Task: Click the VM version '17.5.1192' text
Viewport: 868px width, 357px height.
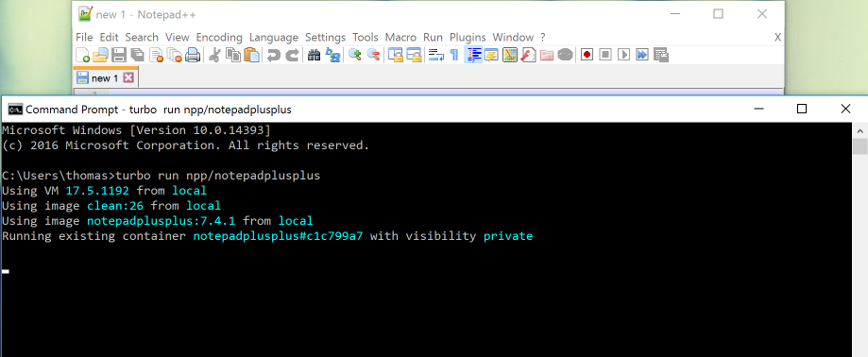Action: point(97,191)
